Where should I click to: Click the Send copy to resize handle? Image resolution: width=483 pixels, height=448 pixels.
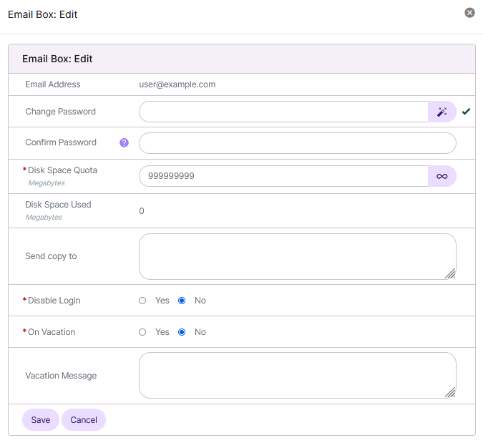[450, 273]
